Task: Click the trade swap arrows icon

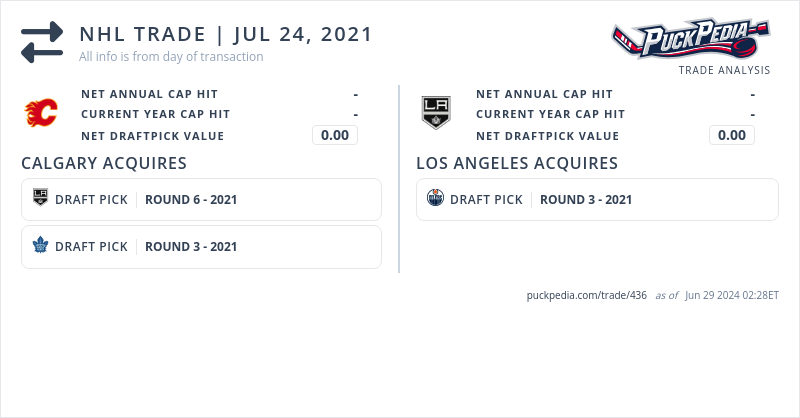Action: (x=42, y=42)
